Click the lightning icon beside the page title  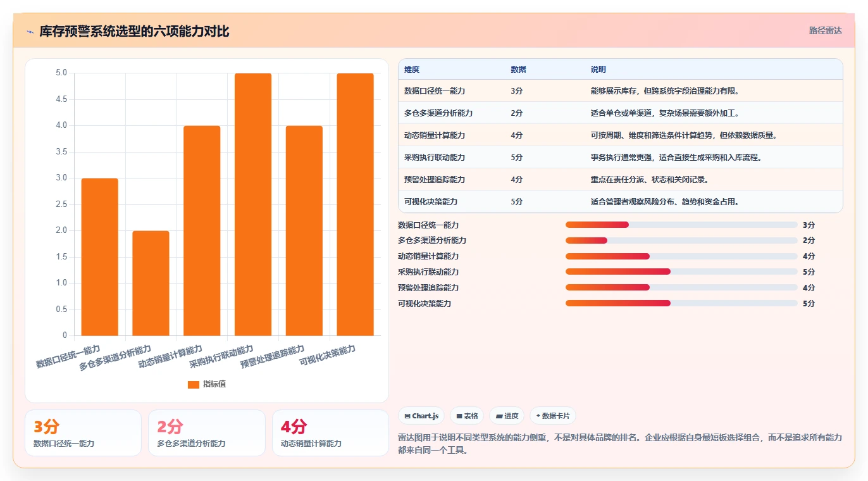30,32
